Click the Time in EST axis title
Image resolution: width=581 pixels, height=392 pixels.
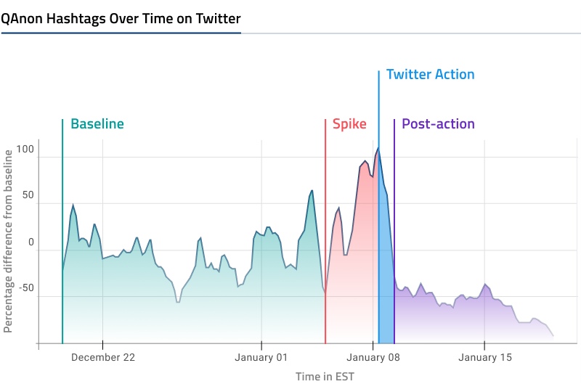point(325,376)
